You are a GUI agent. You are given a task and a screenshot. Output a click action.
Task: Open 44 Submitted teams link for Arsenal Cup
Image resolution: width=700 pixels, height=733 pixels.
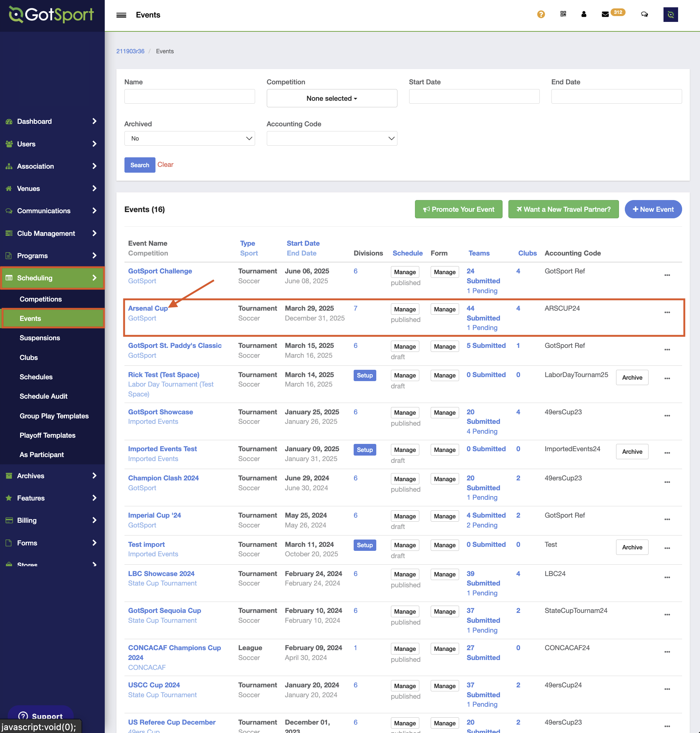(483, 314)
